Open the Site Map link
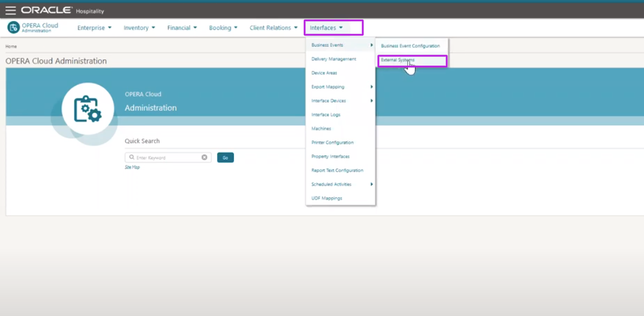Viewport: 644px width, 316px height. pos(133,167)
